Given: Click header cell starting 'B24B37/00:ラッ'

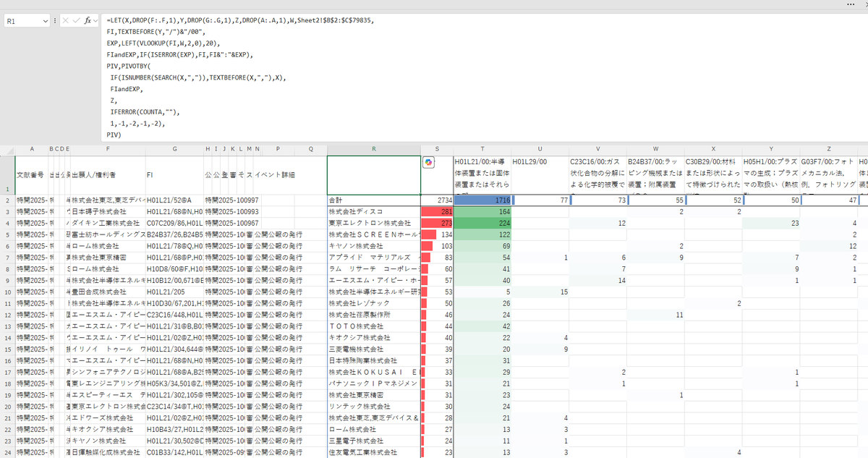Looking at the screenshot, I should 655,175.
